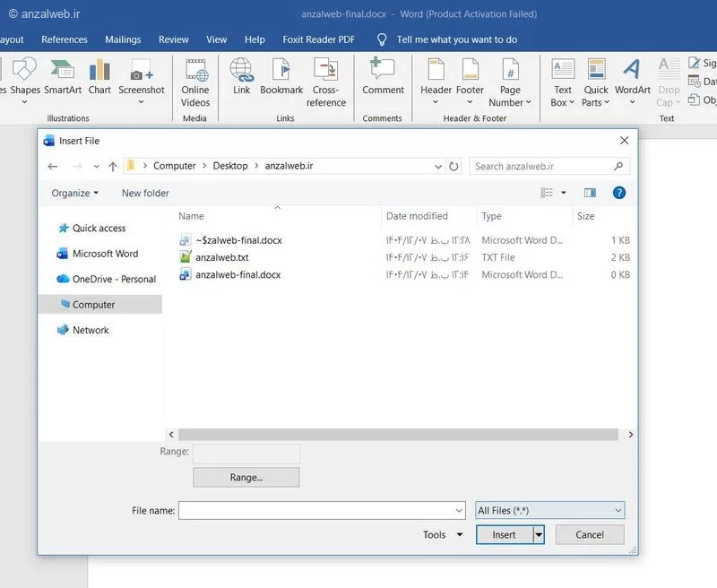Open the Footer options

[x=470, y=81]
